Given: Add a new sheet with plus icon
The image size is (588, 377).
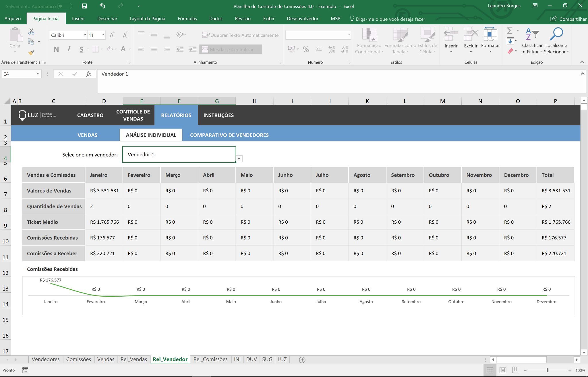Looking at the screenshot, I should (x=302, y=360).
